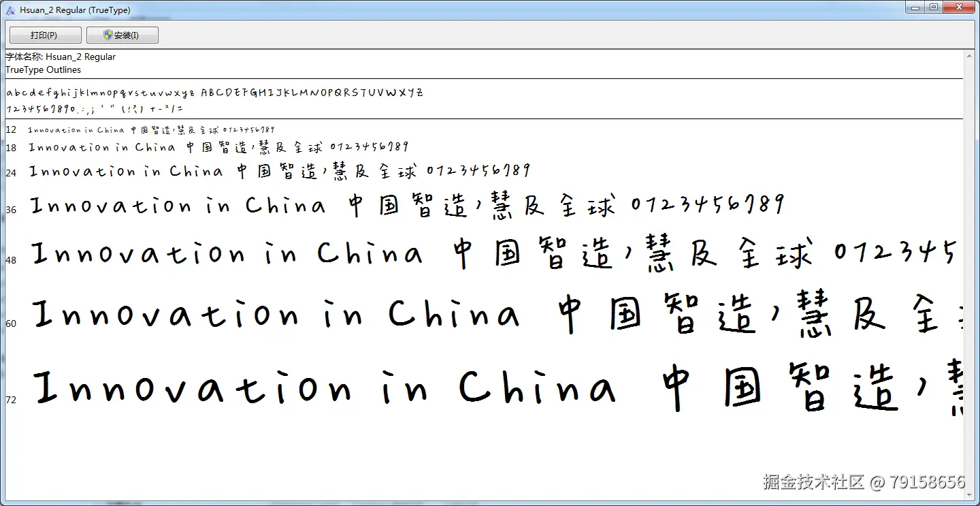Click the 18-point Innovation in China sample
This screenshot has width=980, height=506.
coord(218,148)
